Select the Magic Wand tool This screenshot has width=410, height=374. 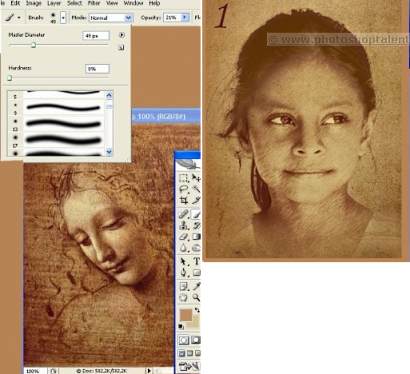coord(196,189)
